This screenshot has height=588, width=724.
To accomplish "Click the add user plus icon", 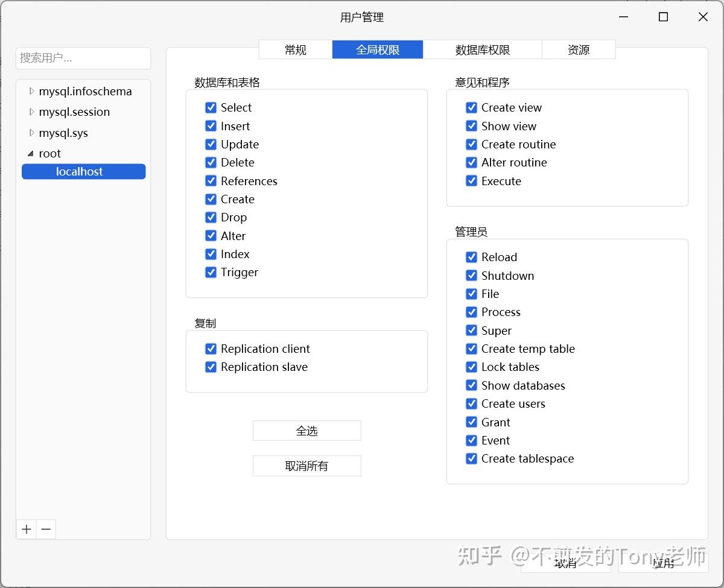I will [x=26, y=529].
